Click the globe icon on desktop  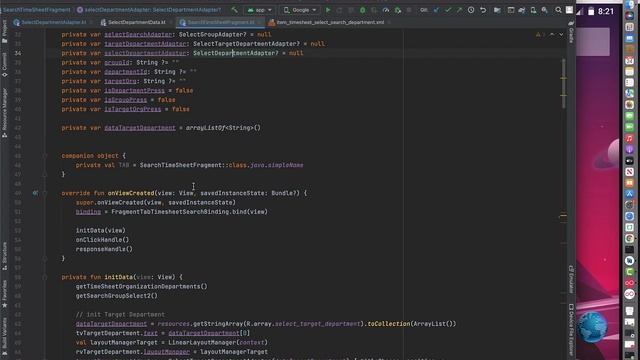[x=592, y=327]
